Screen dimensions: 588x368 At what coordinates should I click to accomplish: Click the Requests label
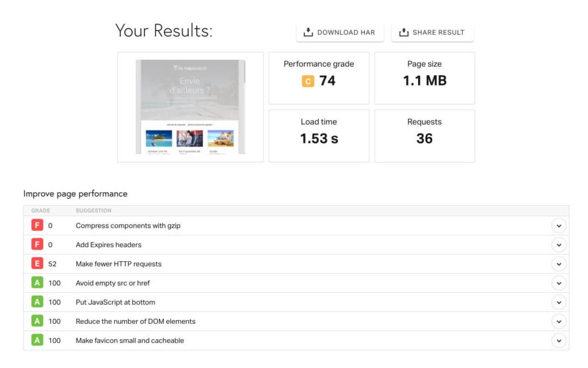pos(425,122)
